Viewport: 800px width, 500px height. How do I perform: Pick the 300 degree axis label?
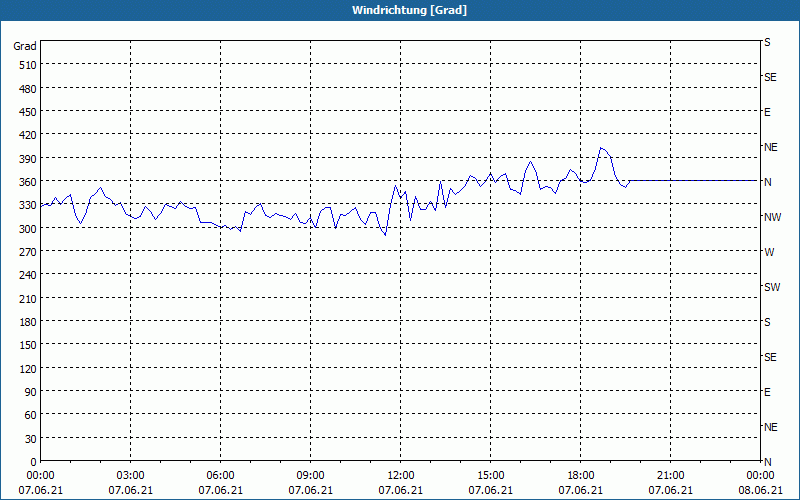click(28, 229)
